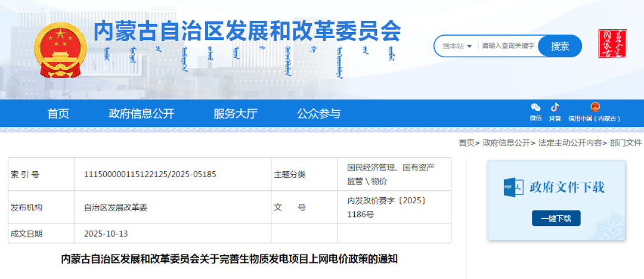Open the 服务大厅 navigation menu
Image resolution: width=644 pixels, height=279 pixels.
pyautogui.click(x=235, y=113)
